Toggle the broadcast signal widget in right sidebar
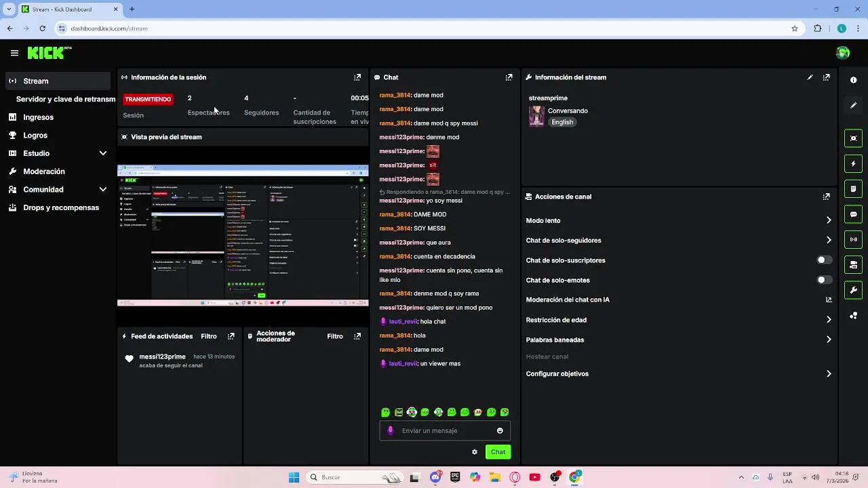Image resolution: width=868 pixels, height=488 pixels. (853, 239)
